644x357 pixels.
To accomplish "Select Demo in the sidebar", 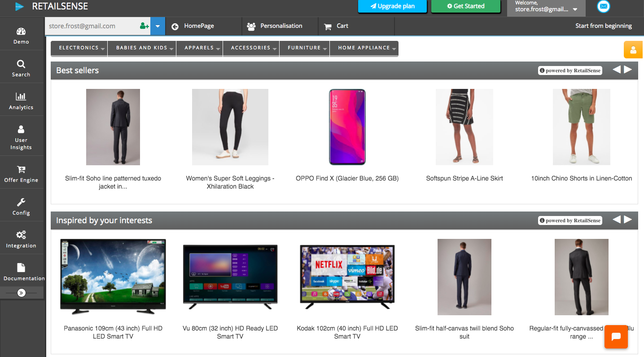I will (x=21, y=34).
